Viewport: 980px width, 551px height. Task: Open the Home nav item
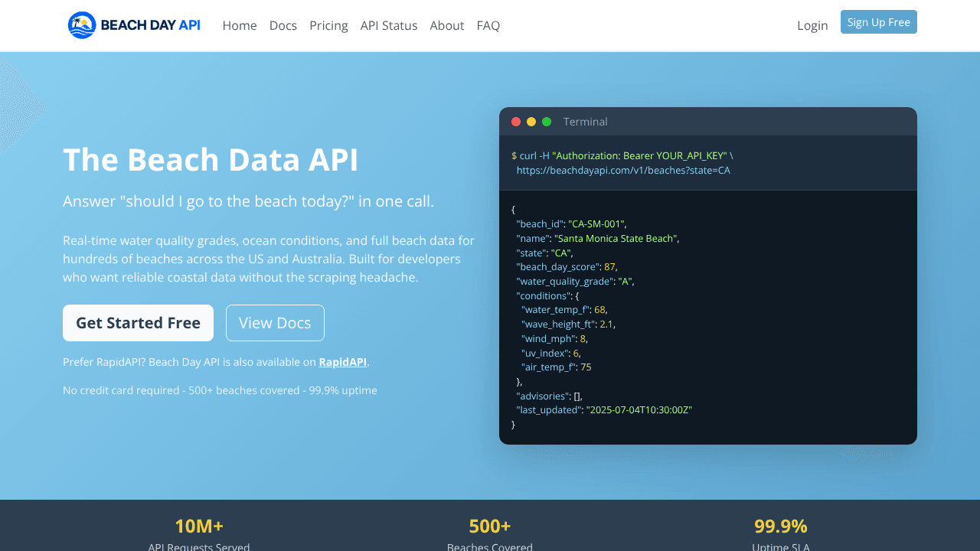[x=240, y=25]
